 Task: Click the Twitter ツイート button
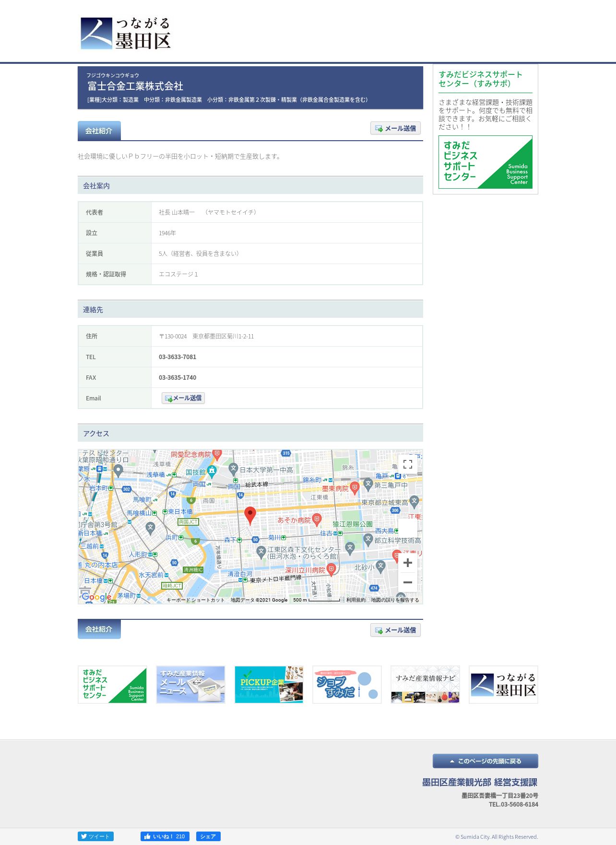coord(95,836)
